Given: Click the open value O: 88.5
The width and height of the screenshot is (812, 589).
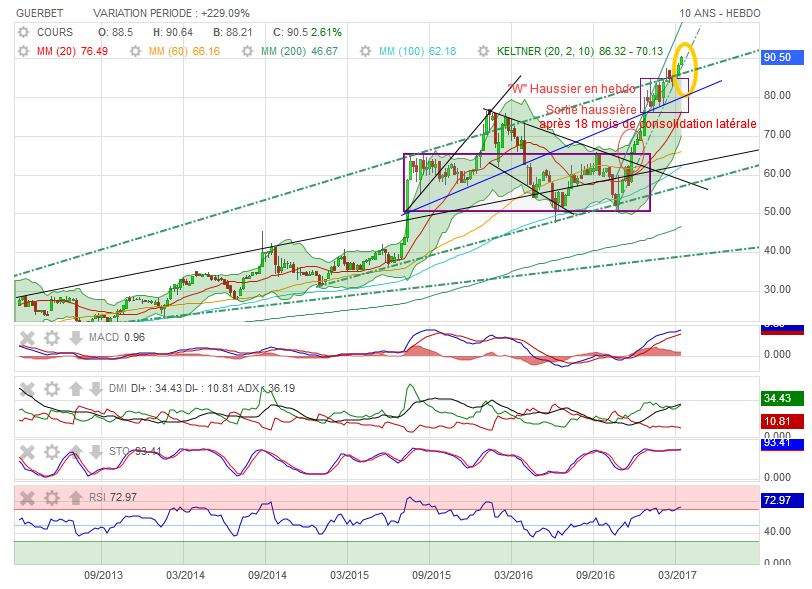Looking at the screenshot, I should (115, 33).
